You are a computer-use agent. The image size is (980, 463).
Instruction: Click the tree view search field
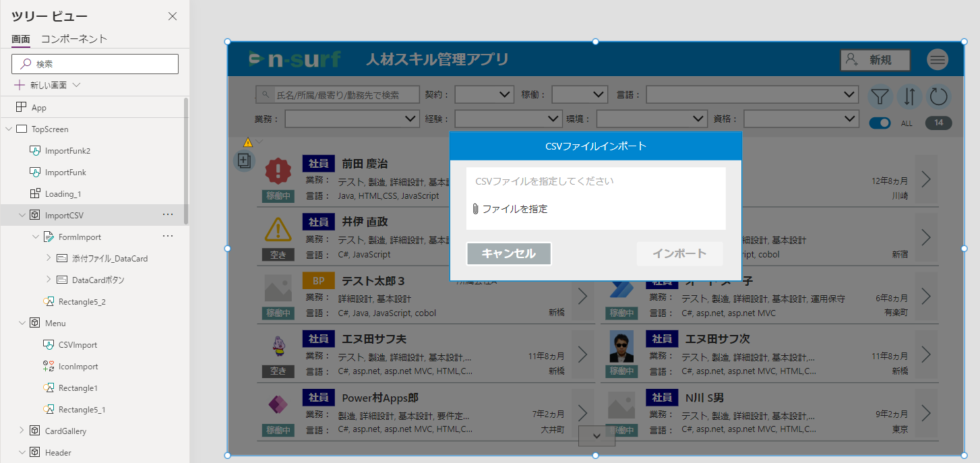(x=95, y=64)
